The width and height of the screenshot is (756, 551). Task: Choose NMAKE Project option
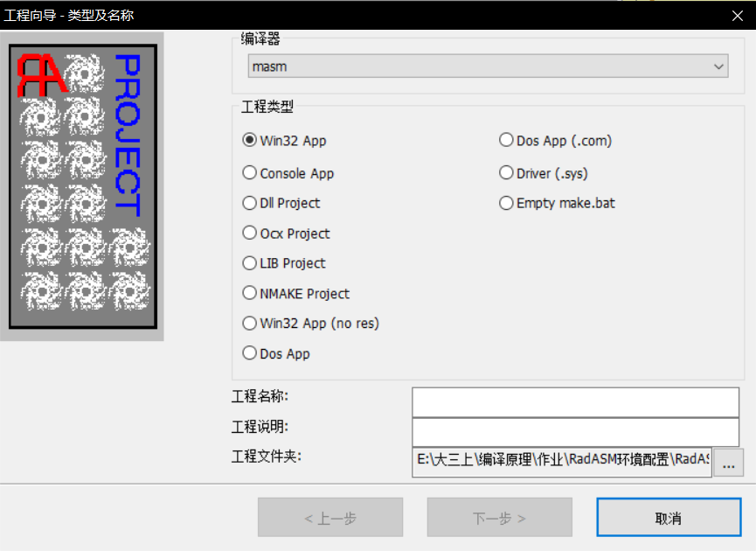click(250, 294)
